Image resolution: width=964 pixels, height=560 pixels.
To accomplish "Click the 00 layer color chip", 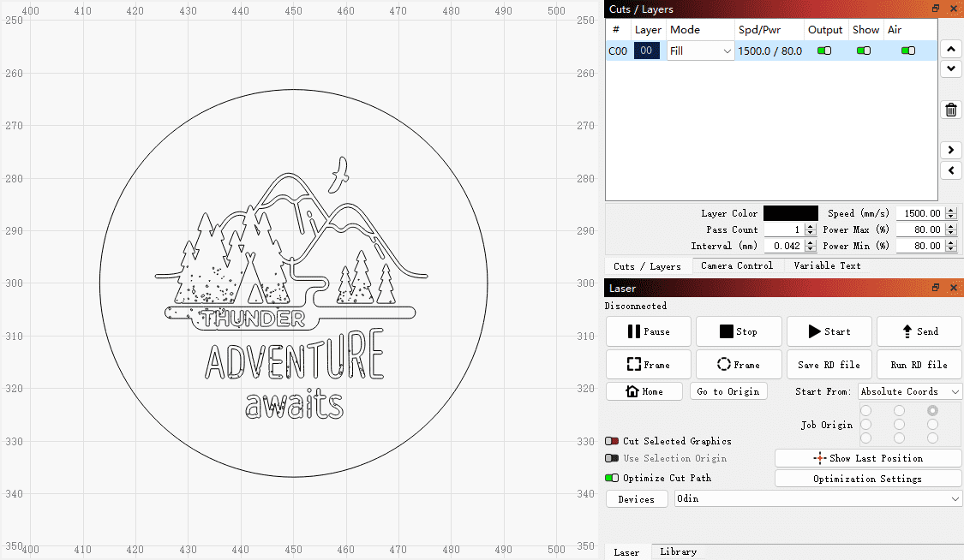I will click(646, 51).
